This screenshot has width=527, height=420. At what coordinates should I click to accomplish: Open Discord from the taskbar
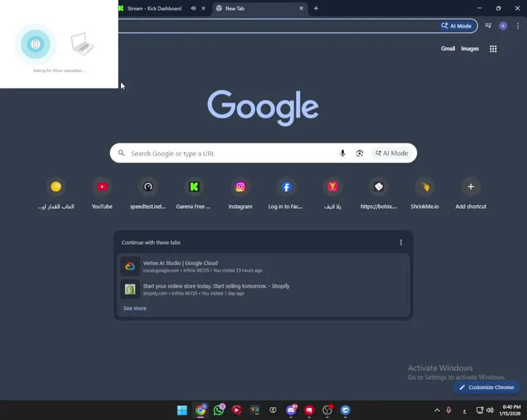291,410
